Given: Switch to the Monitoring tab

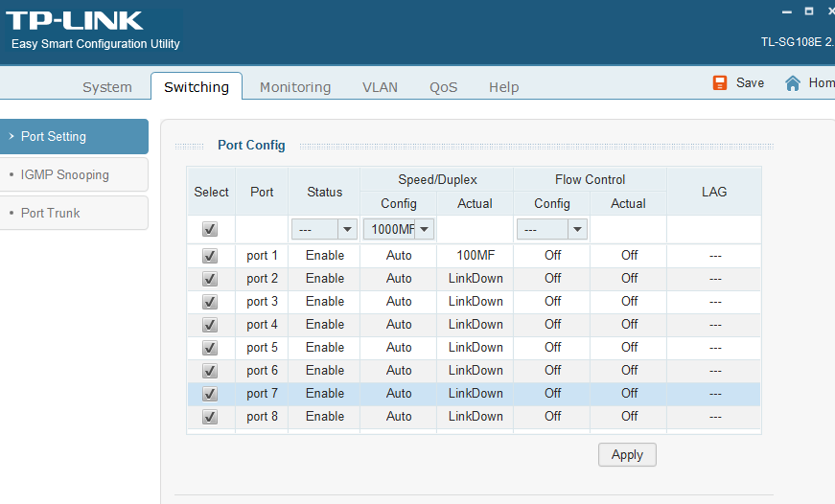Looking at the screenshot, I should 295,87.
